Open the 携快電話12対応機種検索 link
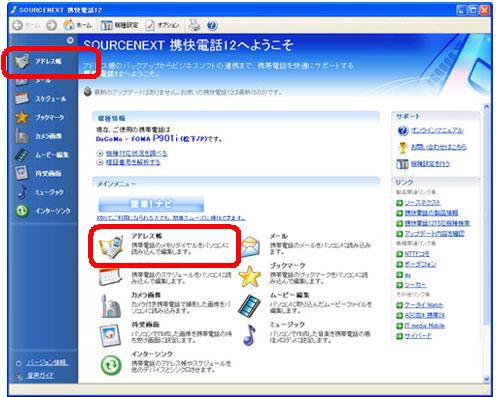The image size is (500, 397). pyautogui.click(x=437, y=223)
